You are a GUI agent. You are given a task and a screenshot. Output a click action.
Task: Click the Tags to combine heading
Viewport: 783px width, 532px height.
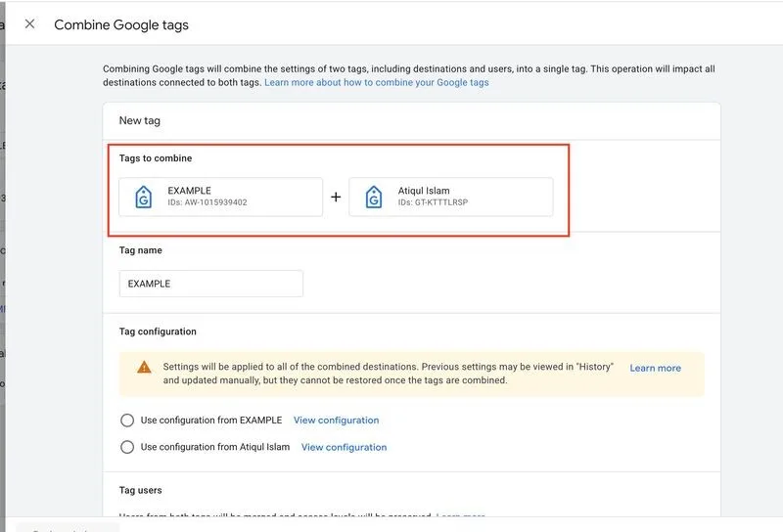click(156, 158)
